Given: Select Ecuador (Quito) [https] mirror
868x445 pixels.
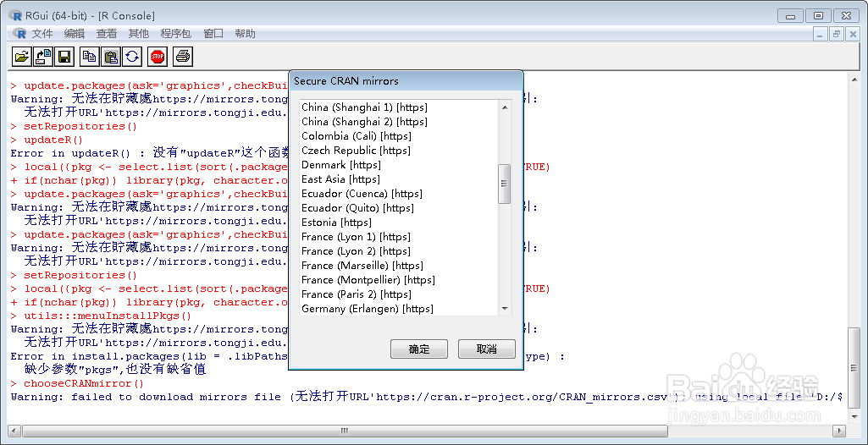Looking at the screenshot, I should coord(399,208).
